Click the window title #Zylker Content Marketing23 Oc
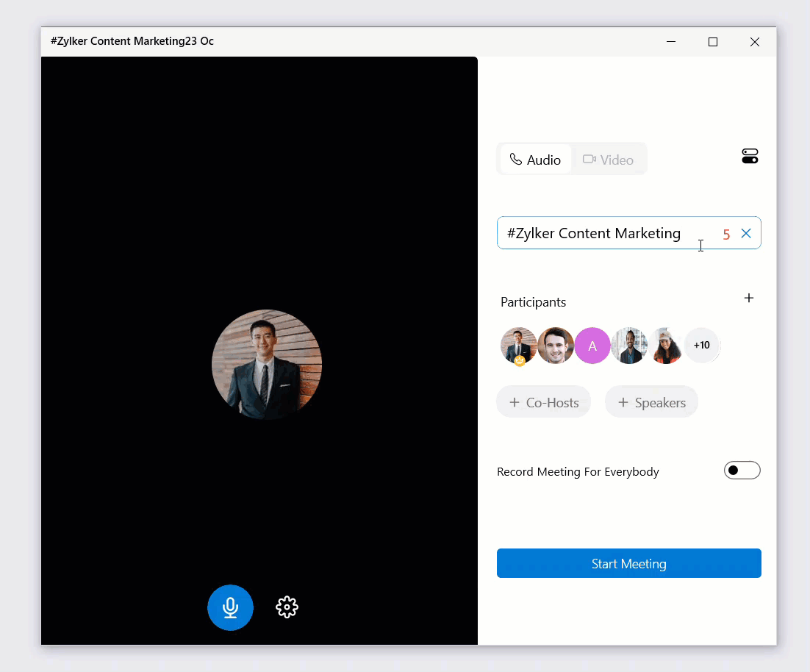Viewport: 810px width, 672px height. [x=132, y=41]
